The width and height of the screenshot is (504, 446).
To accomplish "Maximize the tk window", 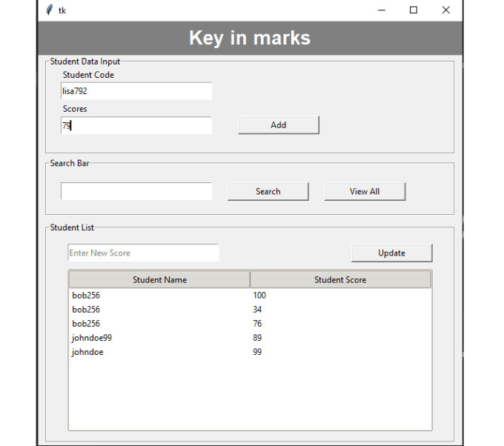I will pyautogui.click(x=414, y=10).
